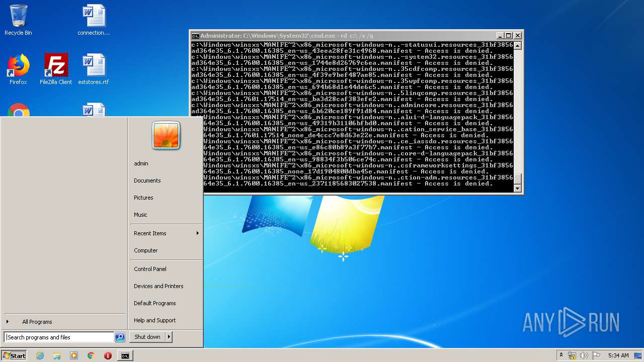Open Windows Media Player from the taskbar
Screen dimensions: 644x362
pyautogui.click(x=74, y=355)
